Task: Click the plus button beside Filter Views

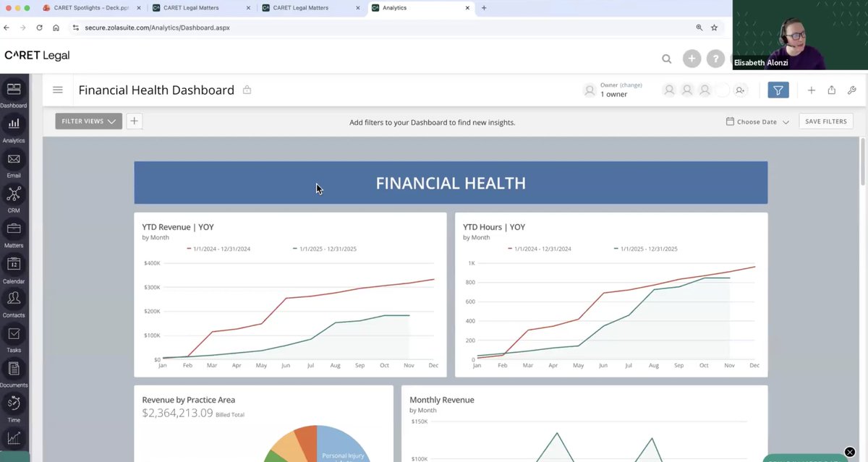Action: pyautogui.click(x=134, y=121)
